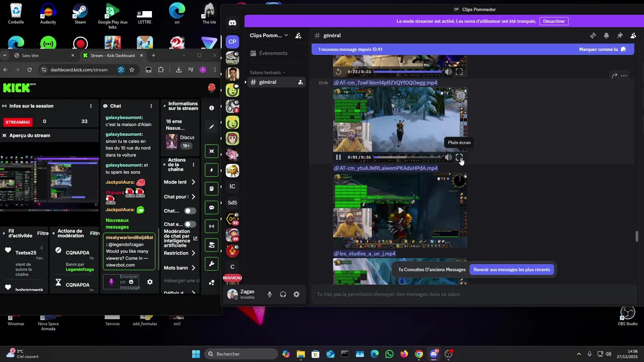Click Revenir aux messages les plus récents
This screenshot has width=644, height=362.
pyautogui.click(x=512, y=269)
